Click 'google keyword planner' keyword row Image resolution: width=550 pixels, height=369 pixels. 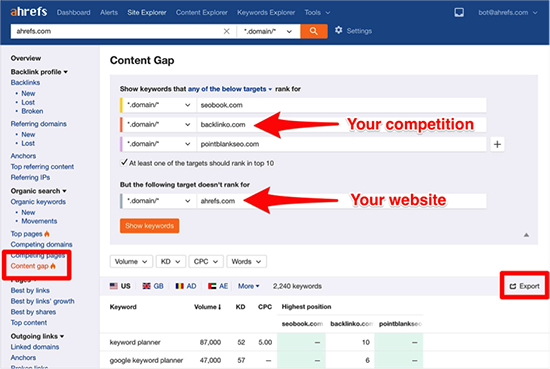tap(146, 360)
